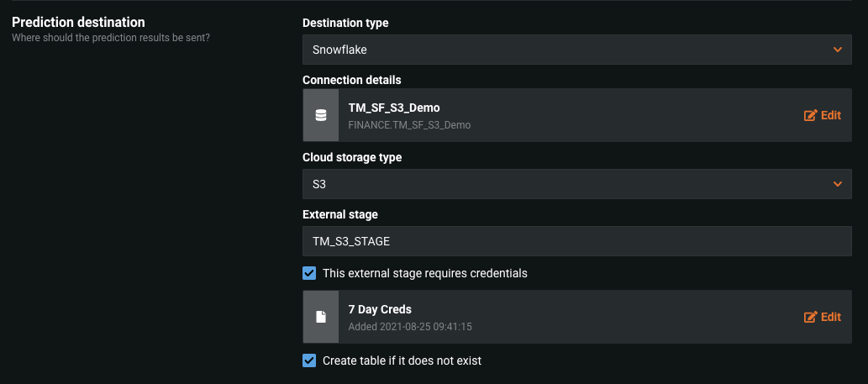Click the database icon in Connection details
This screenshot has height=384, width=868.
click(320, 116)
